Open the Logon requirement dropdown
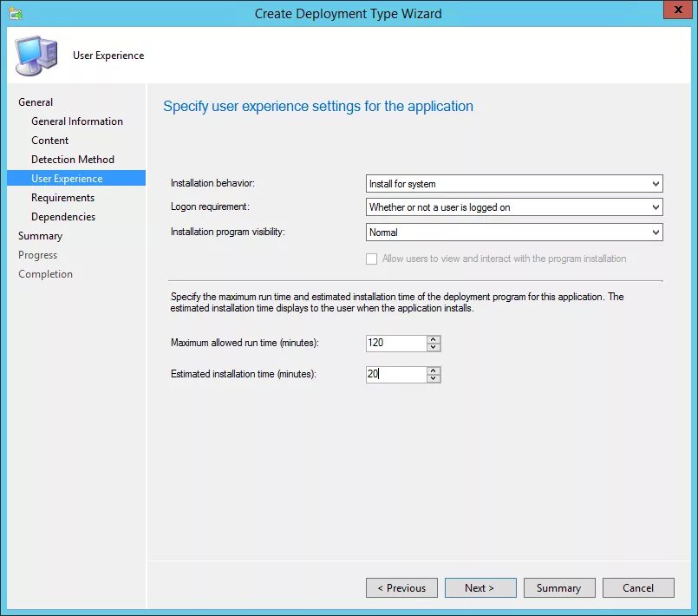This screenshot has height=616, width=698. tap(514, 207)
